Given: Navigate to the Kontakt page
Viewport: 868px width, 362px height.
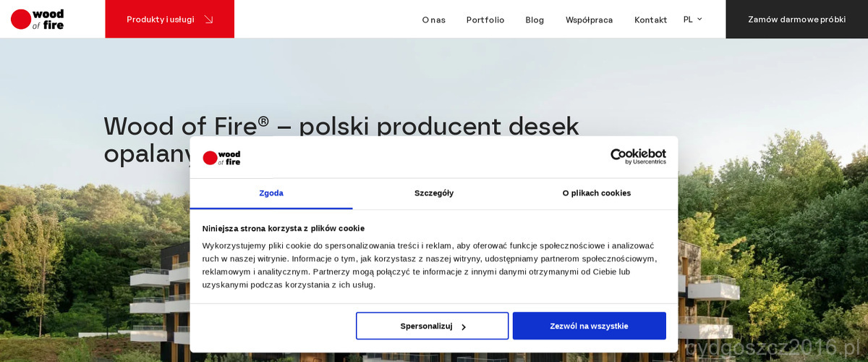Looking at the screenshot, I should [x=650, y=20].
